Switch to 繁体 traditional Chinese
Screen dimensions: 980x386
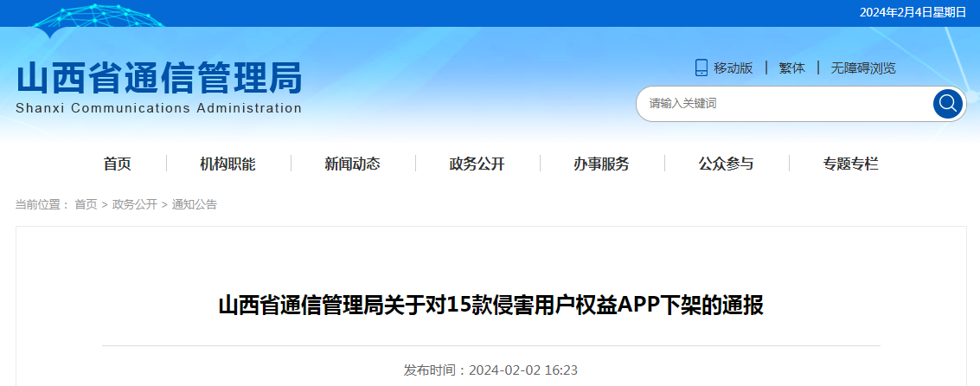(x=792, y=68)
